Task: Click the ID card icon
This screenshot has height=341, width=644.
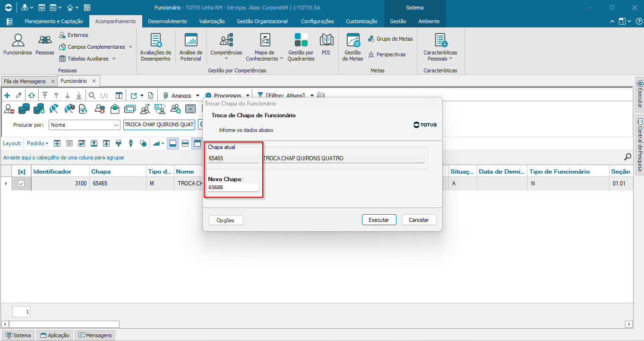Action: tap(130, 109)
